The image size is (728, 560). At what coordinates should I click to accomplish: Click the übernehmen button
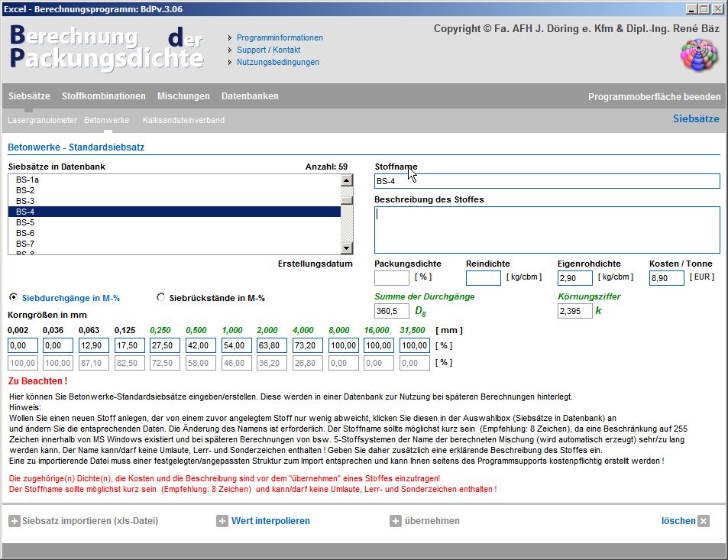coord(432,521)
